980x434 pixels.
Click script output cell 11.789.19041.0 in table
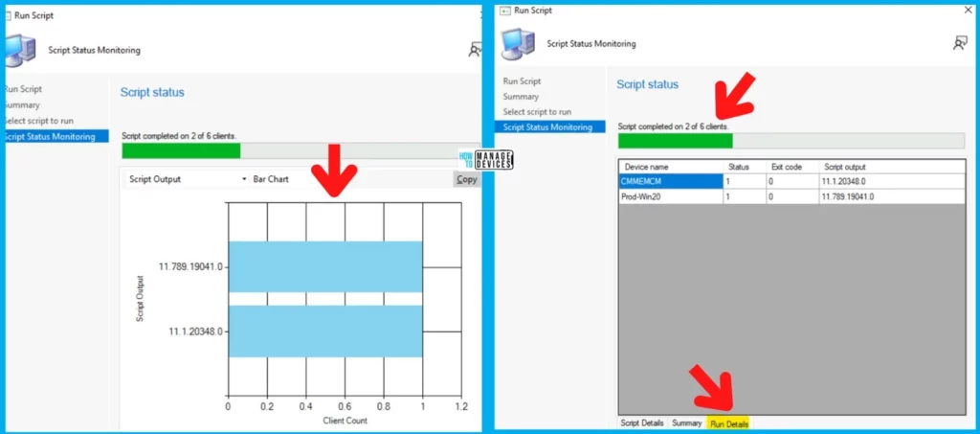tap(891, 196)
